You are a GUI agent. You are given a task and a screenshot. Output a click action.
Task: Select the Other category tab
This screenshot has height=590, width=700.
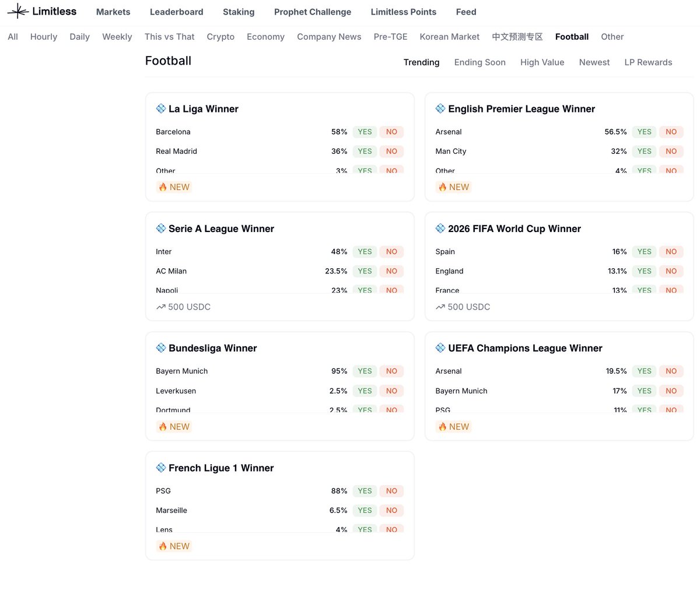[612, 37]
